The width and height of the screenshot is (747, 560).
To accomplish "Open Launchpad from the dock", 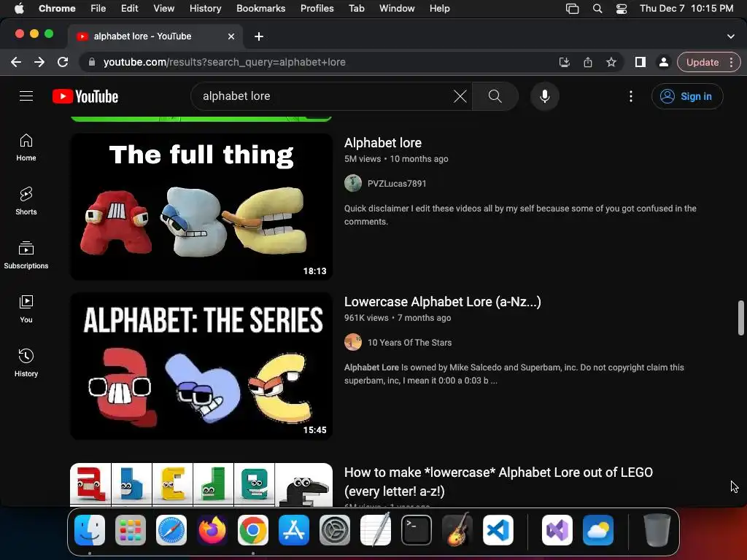I will pos(131,530).
